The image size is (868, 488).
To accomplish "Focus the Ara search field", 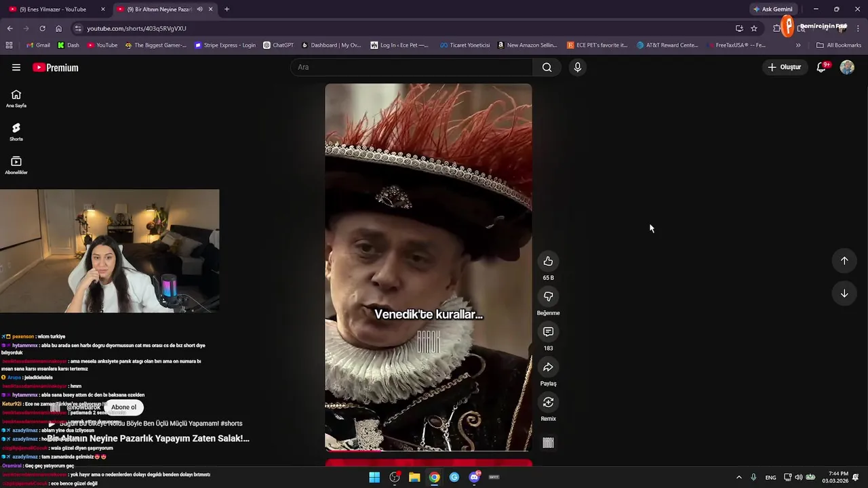I will coord(413,67).
